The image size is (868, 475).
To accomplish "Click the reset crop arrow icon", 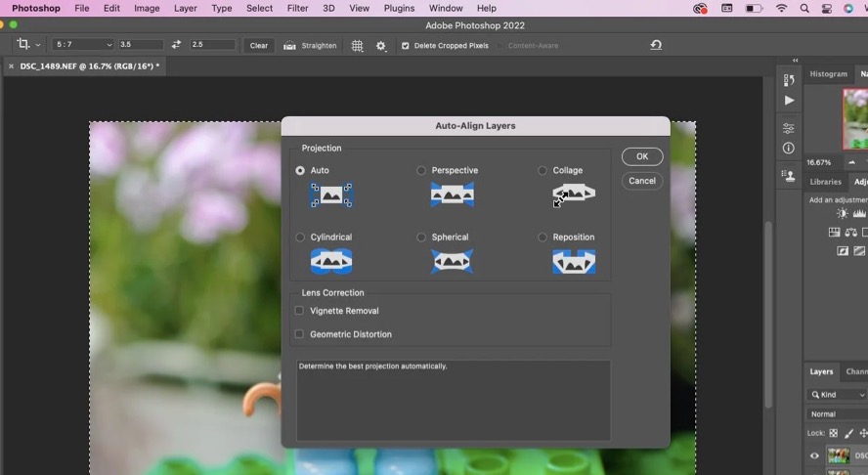I will coord(656,45).
